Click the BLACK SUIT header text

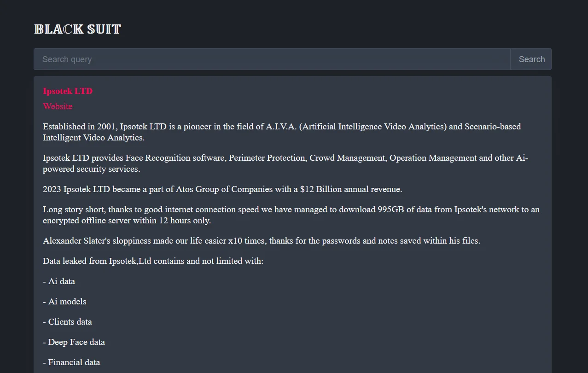(x=77, y=29)
